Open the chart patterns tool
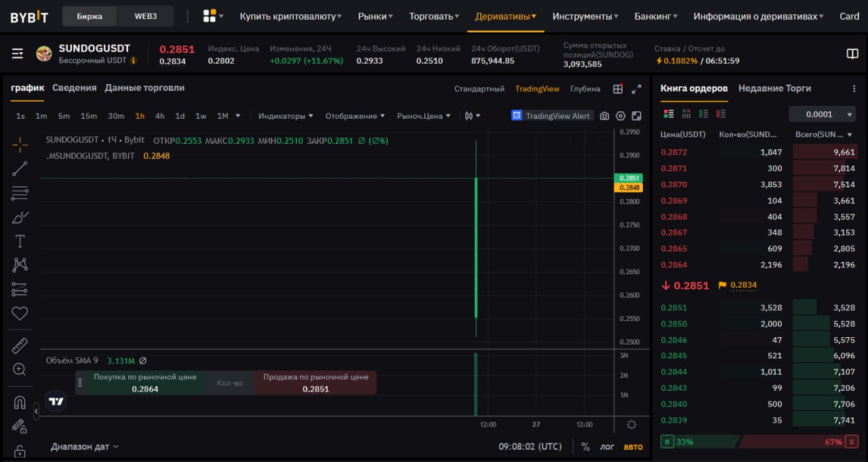This screenshot has width=868, height=462. coord(20,265)
